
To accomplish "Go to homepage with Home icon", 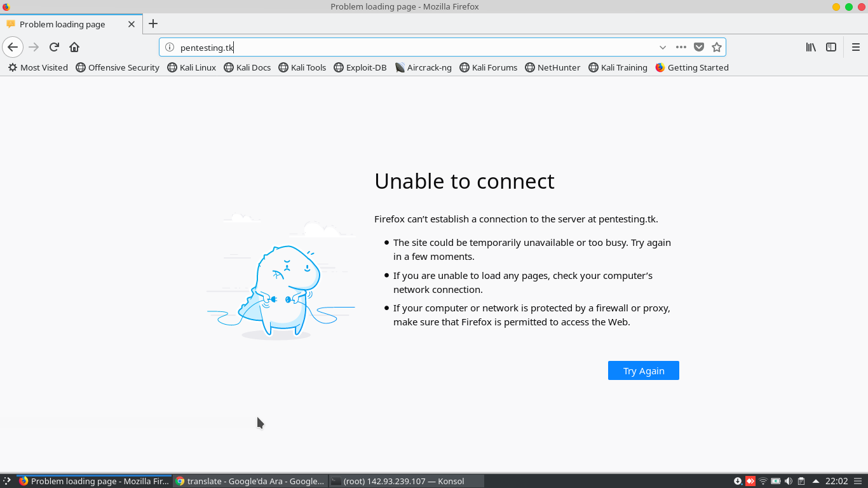I will point(74,47).
